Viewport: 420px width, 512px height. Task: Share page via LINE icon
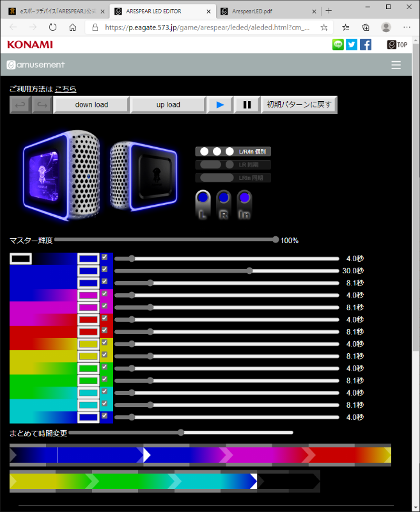click(338, 45)
